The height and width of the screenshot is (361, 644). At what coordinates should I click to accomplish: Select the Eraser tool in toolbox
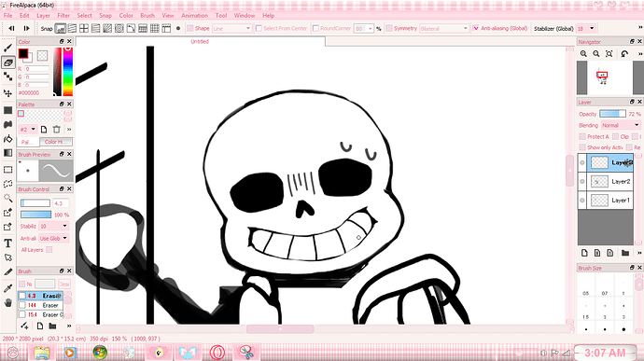pos(7,62)
